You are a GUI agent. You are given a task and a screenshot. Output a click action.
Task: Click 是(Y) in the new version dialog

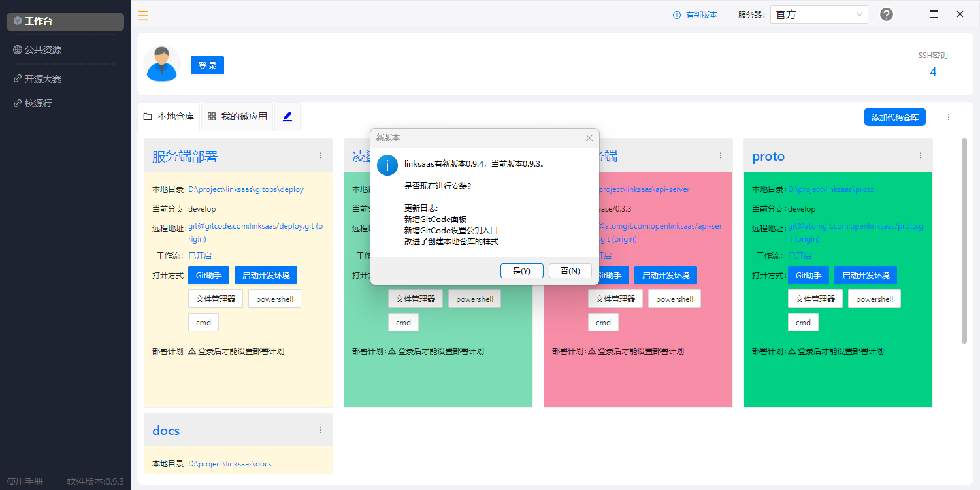(521, 270)
